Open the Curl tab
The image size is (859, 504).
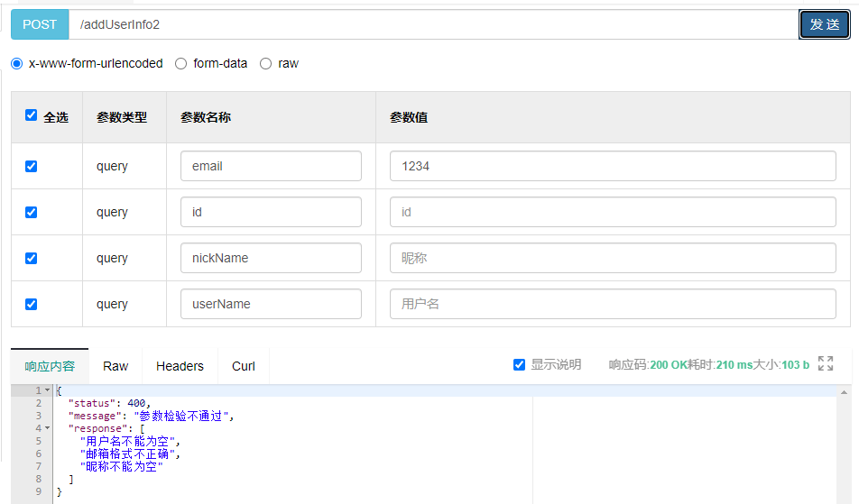click(244, 366)
